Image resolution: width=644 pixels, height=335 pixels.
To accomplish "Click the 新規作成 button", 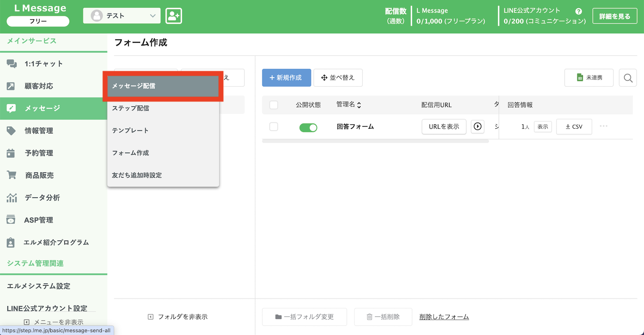I will (x=287, y=78).
